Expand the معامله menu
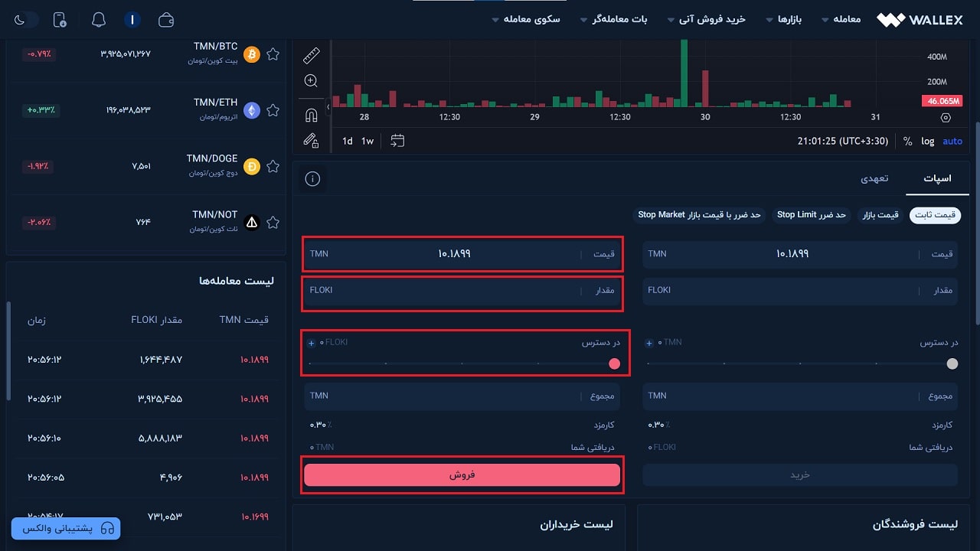The image size is (980, 551). [841, 19]
